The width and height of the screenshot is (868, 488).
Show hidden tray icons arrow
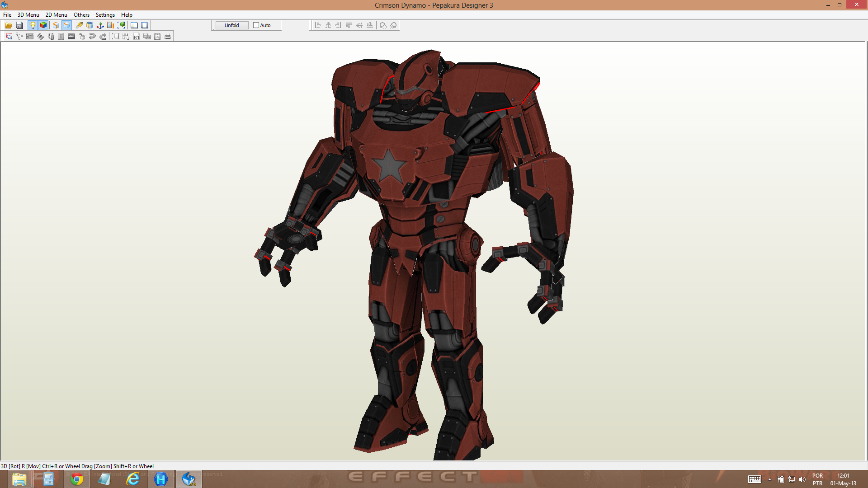[769, 479]
